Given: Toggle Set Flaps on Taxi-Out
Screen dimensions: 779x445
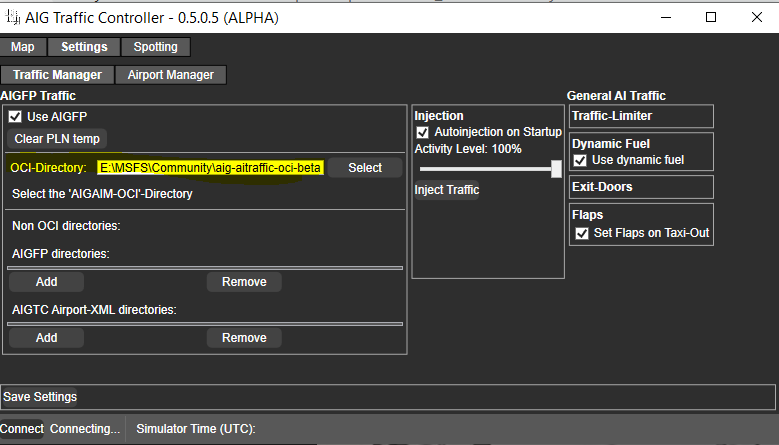Looking at the screenshot, I should pyautogui.click(x=582, y=233).
